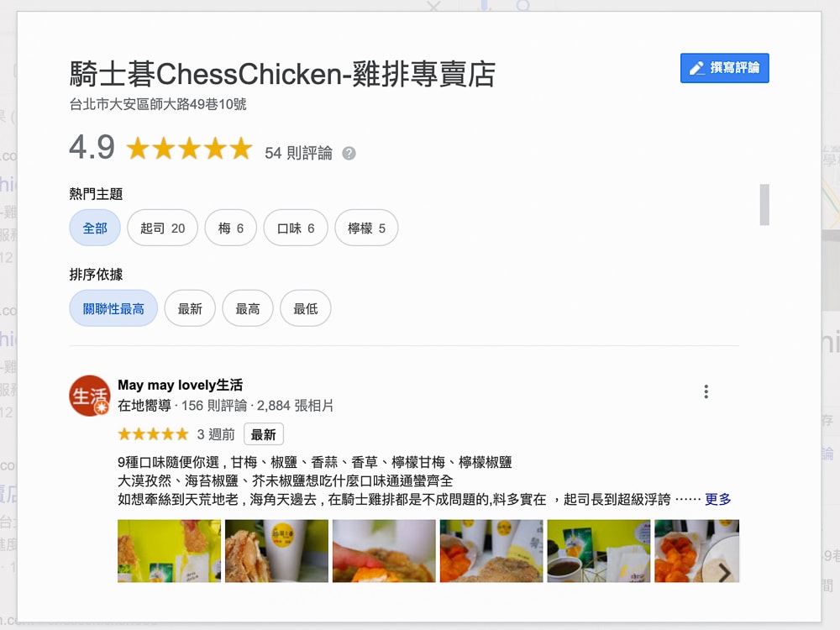Image resolution: width=840 pixels, height=630 pixels.
Task: Click the 撰寫評論 write review button
Action: (725, 68)
